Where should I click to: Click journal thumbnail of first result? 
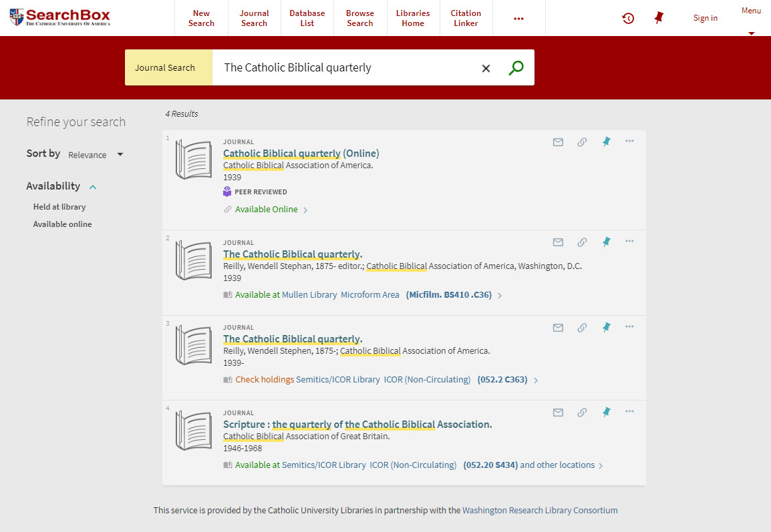pos(194,160)
